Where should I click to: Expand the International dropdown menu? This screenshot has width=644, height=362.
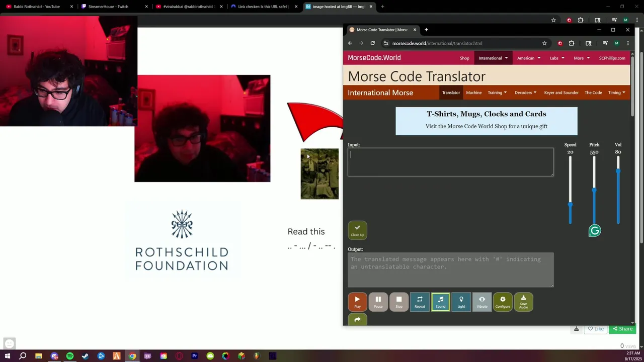coord(493,58)
